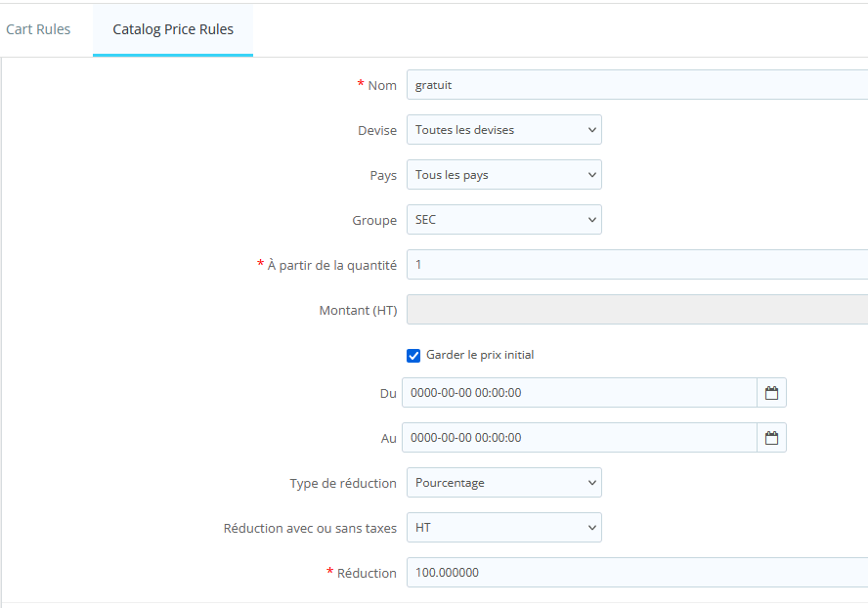Focus the À partir de la quantité field
The height and width of the screenshot is (608, 868).
point(635,265)
